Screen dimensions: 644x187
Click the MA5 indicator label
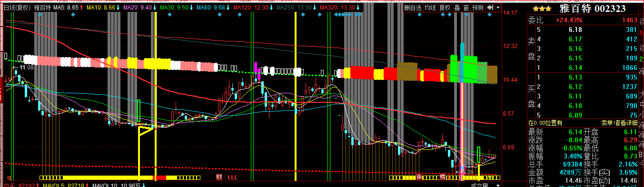point(65,8)
